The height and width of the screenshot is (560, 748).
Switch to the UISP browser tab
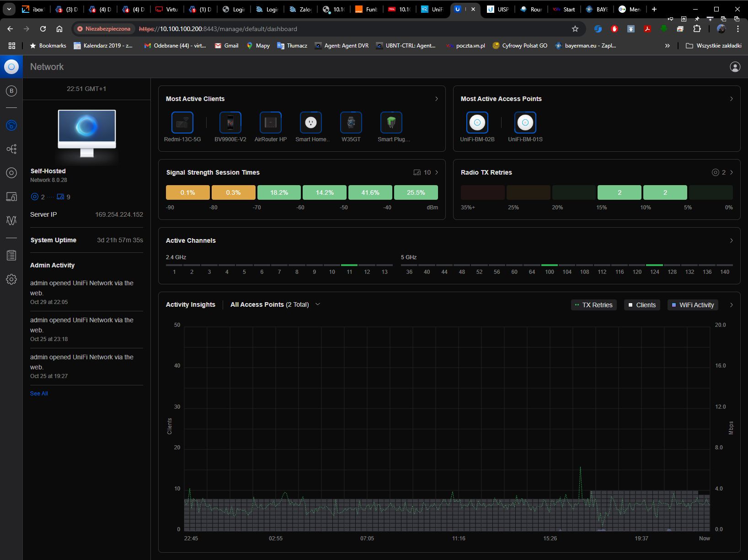[x=498, y=9]
